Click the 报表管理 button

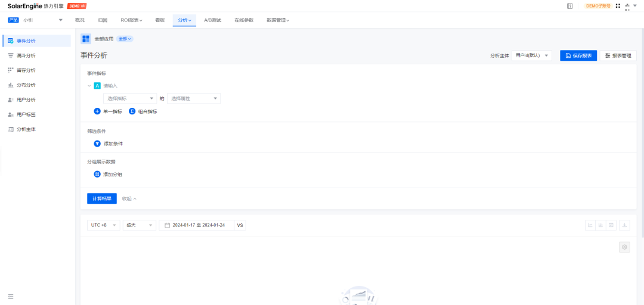618,55
